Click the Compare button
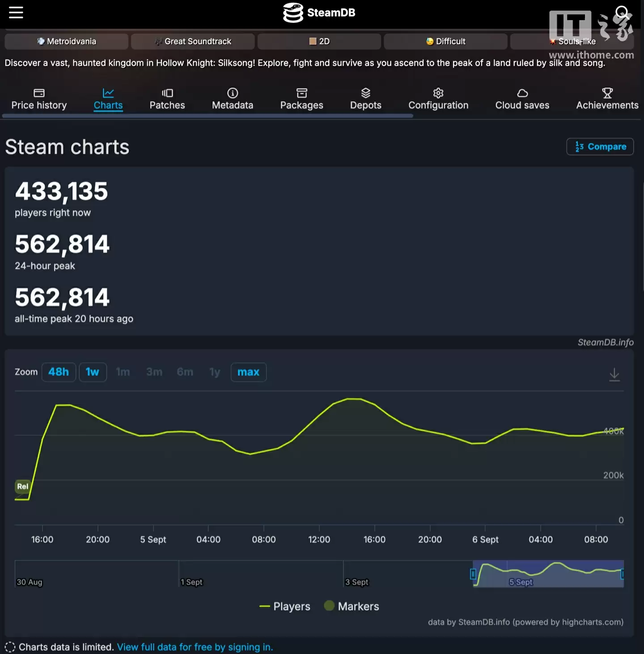 tap(600, 146)
